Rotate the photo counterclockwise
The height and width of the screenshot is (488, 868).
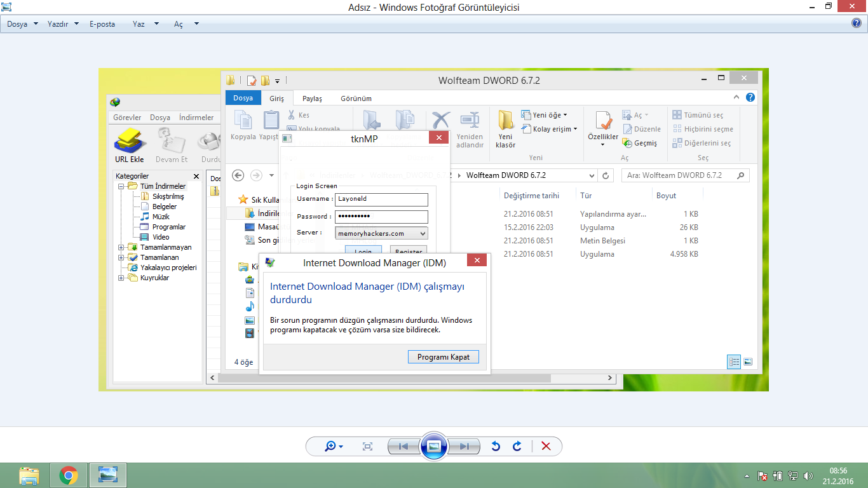point(496,447)
